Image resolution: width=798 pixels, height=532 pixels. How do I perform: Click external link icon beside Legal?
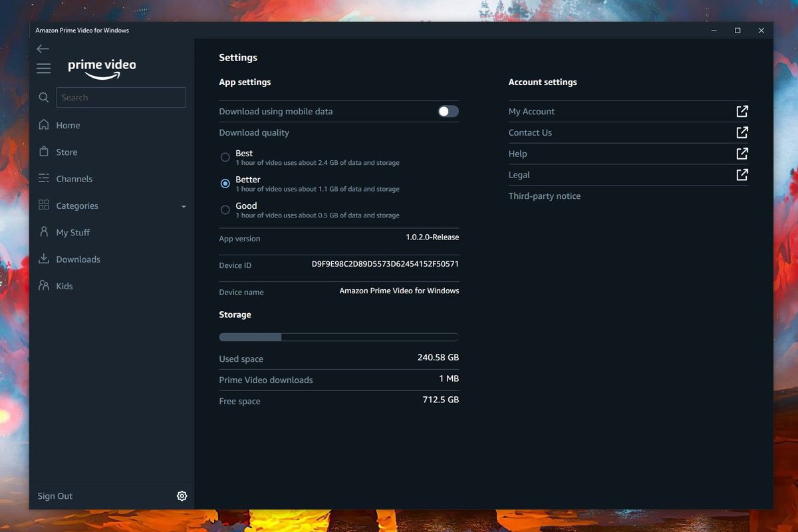pos(742,175)
